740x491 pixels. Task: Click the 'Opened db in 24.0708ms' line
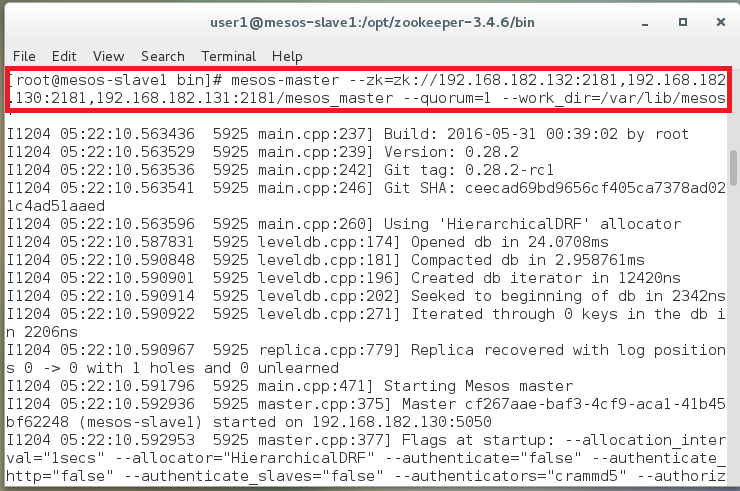tap(307, 242)
